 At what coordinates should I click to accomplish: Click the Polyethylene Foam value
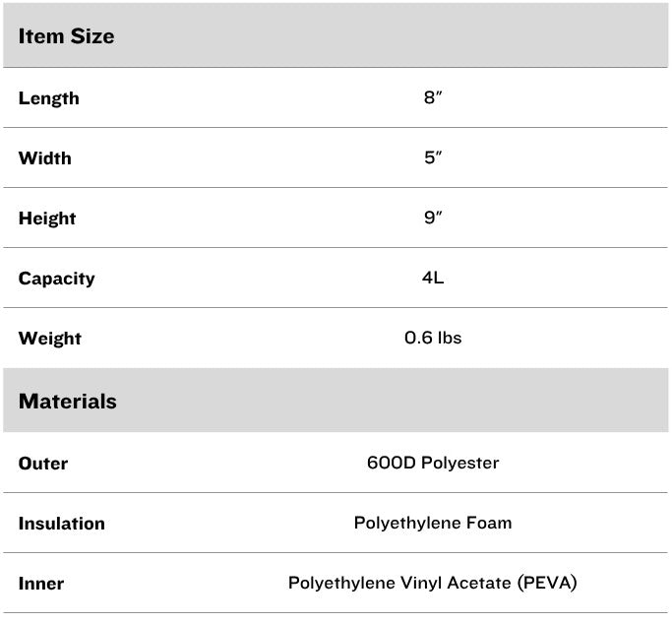coord(433,524)
